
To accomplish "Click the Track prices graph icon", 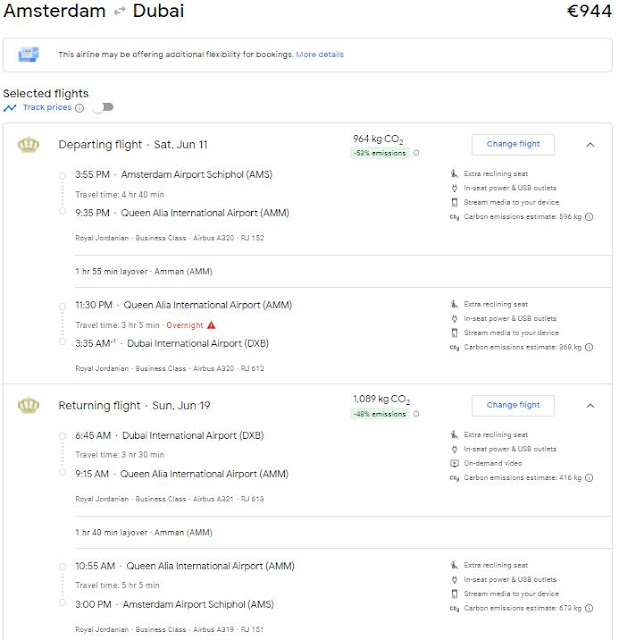I will tap(10, 108).
